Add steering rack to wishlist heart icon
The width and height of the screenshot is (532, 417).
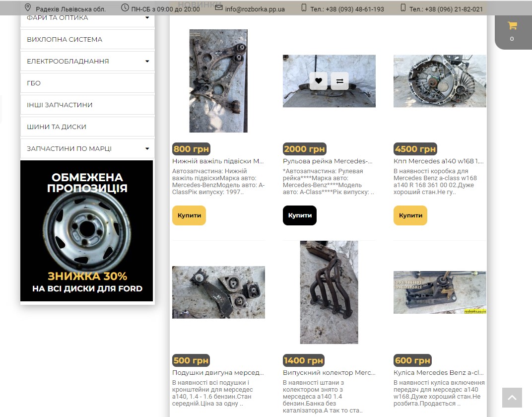(318, 81)
